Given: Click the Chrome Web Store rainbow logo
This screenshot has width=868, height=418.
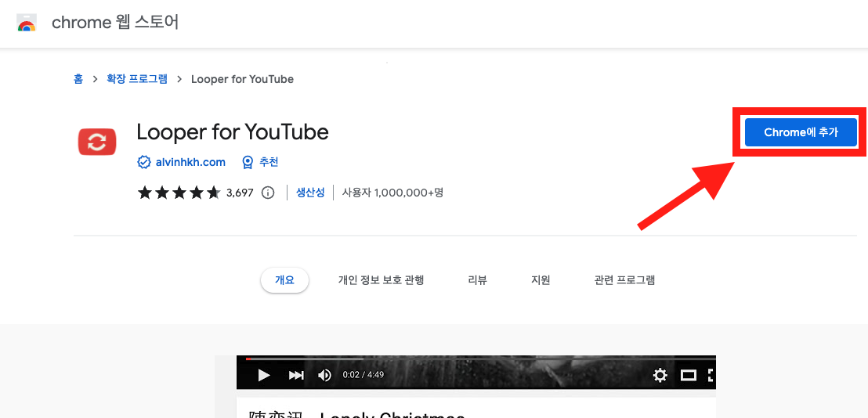Looking at the screenshot, I should (27, 23).
